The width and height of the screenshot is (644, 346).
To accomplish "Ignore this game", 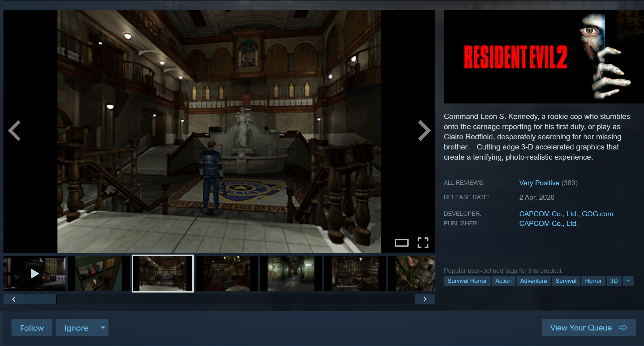I will pos(76,328).
